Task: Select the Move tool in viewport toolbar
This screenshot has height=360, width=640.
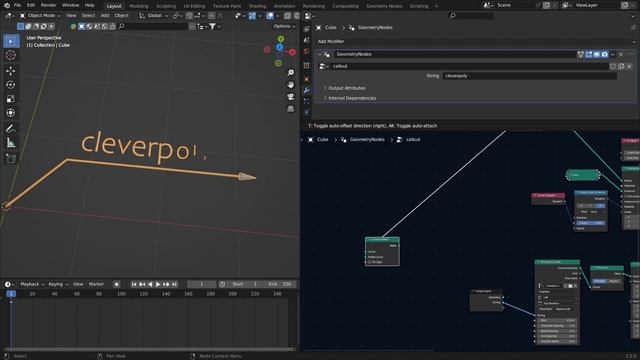Action: tap(11, 71)
